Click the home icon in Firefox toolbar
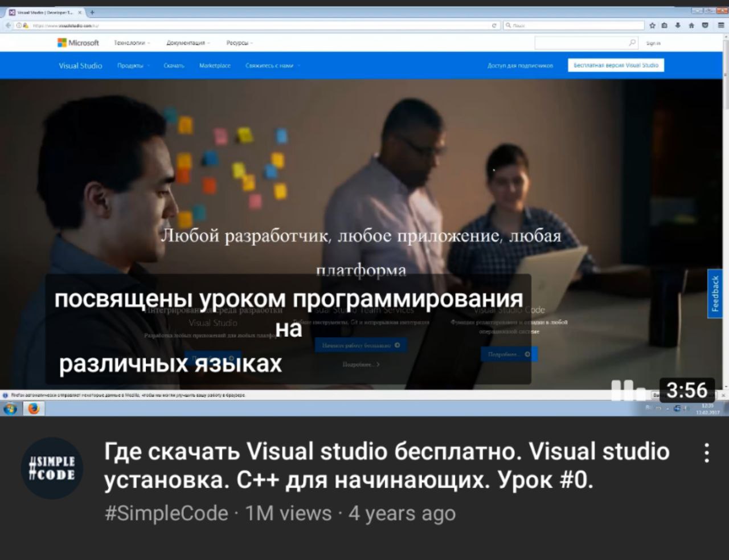Screen dimensions: 729x560 [691, 26]
